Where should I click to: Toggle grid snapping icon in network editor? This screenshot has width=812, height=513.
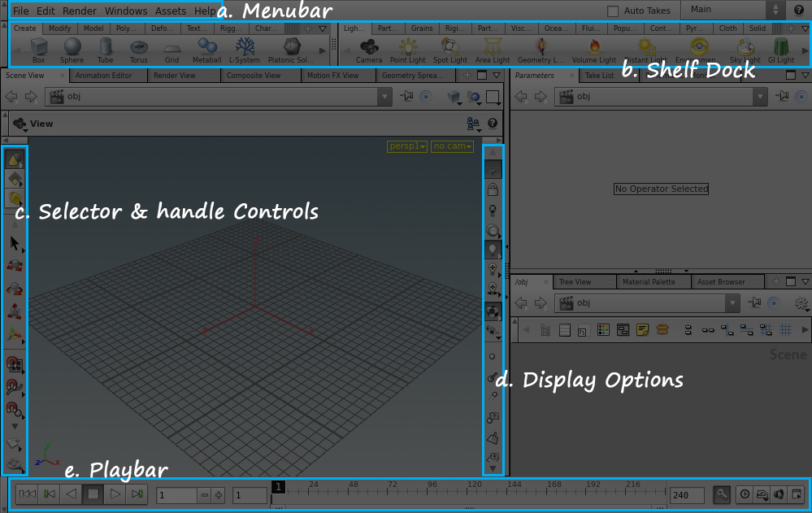point(786,329)
